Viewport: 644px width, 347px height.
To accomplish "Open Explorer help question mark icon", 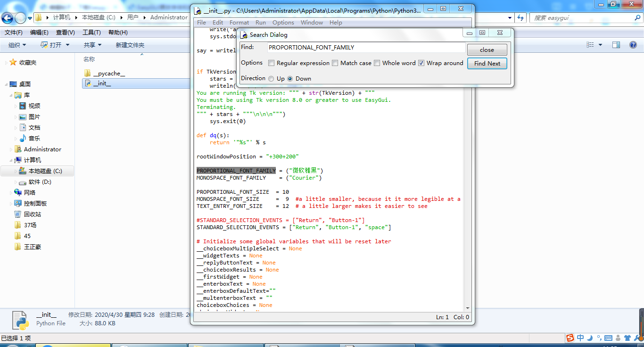I will pyautogui.click(x=633, y=45).
